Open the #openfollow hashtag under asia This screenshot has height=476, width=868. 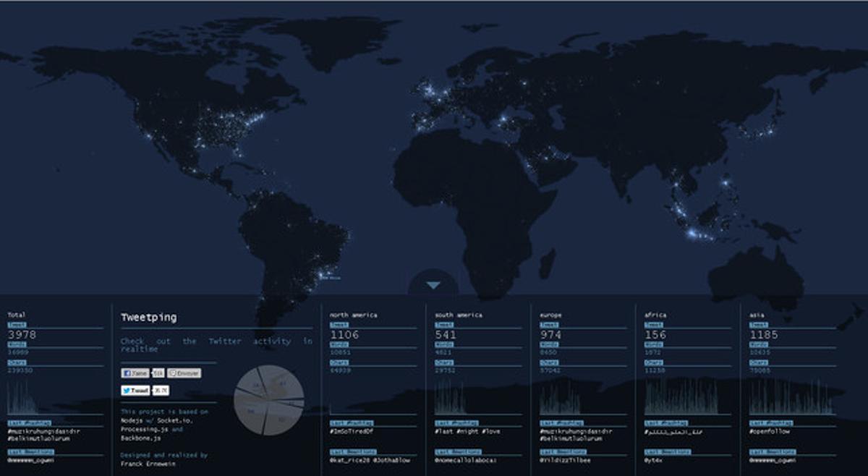(x=770, y=431)
